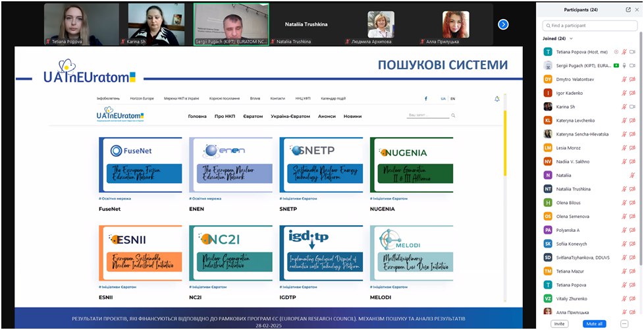Click Sofiia Konevych's disabled camera icon
The image size is (644, 330).
point(633,244)
